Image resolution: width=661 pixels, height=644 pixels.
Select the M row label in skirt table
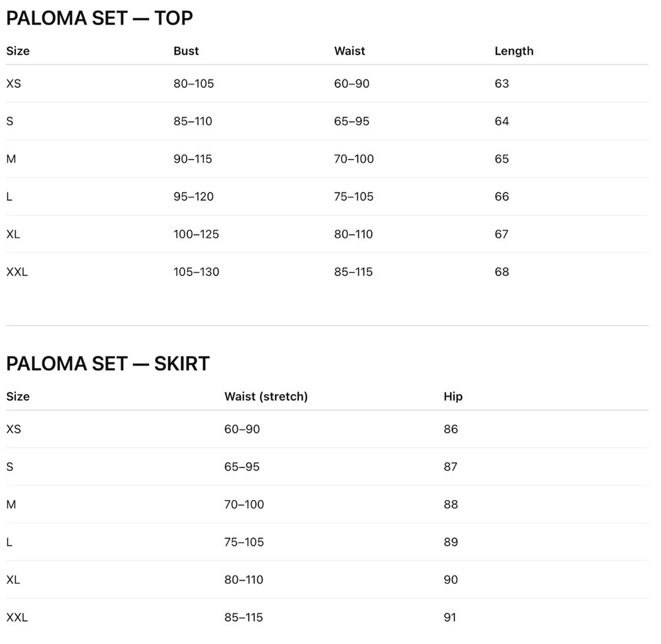pyautogui.click(x=12, y=504)
